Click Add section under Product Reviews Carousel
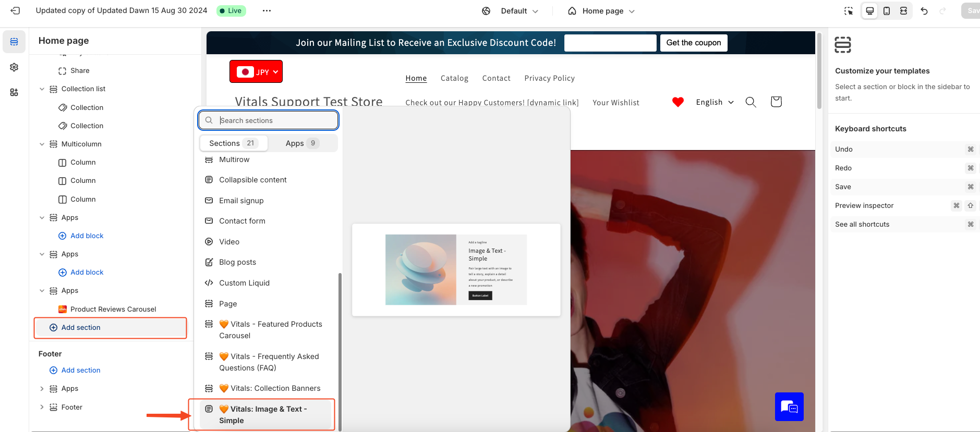The width and height of the screenshot is (980, 432). (x=110, y=328)
